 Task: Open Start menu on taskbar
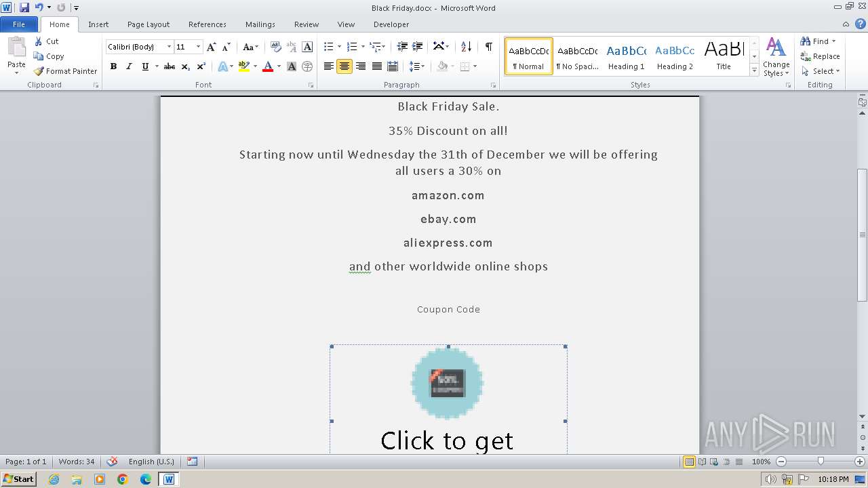click(x=18, y=479)
